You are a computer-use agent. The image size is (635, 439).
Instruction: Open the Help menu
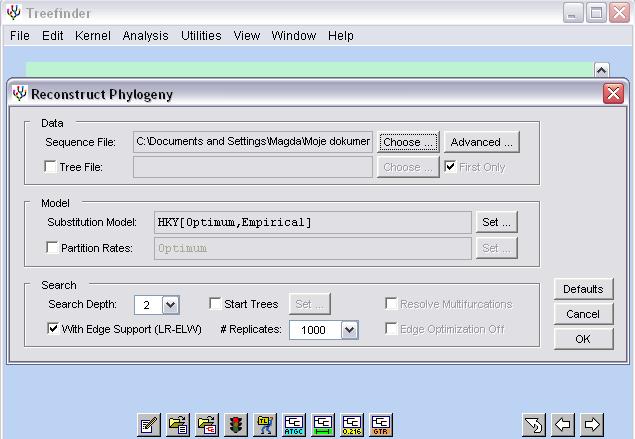pyautogui.click(x=341, y=36)
